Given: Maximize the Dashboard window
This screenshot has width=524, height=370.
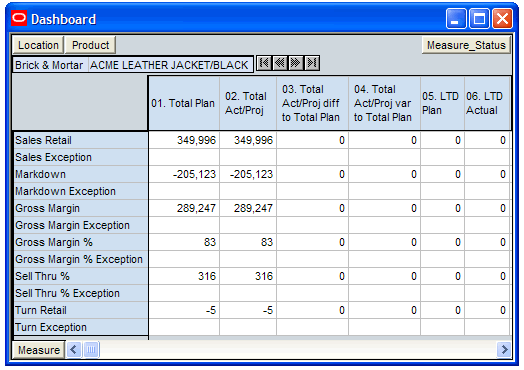Looking at the screenshot, I should click(479, 19).
